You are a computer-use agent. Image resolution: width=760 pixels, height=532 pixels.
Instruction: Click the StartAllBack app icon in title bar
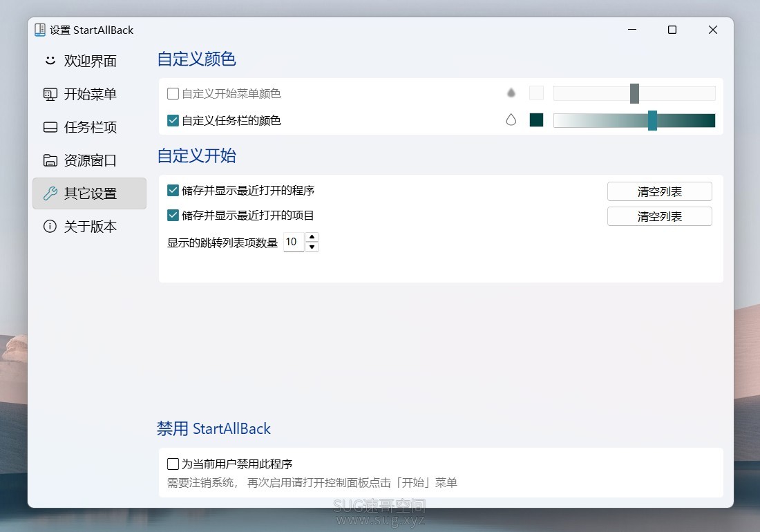[x=40, y=30]
